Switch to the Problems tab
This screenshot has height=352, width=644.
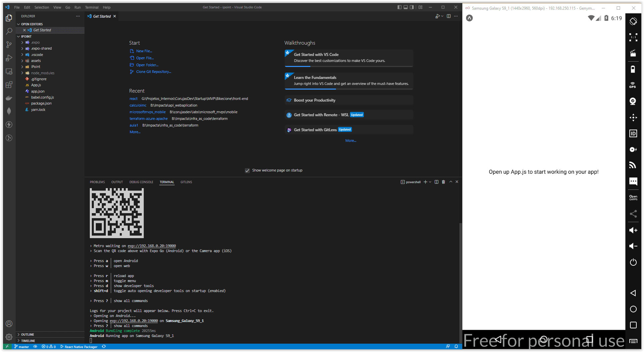(97, 182)
